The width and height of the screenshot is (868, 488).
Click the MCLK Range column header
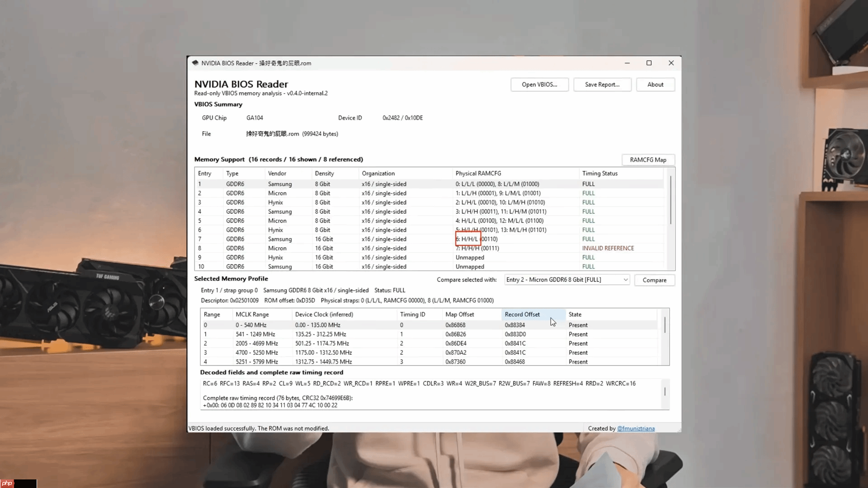pyautogui.click(x=262, y=314)
